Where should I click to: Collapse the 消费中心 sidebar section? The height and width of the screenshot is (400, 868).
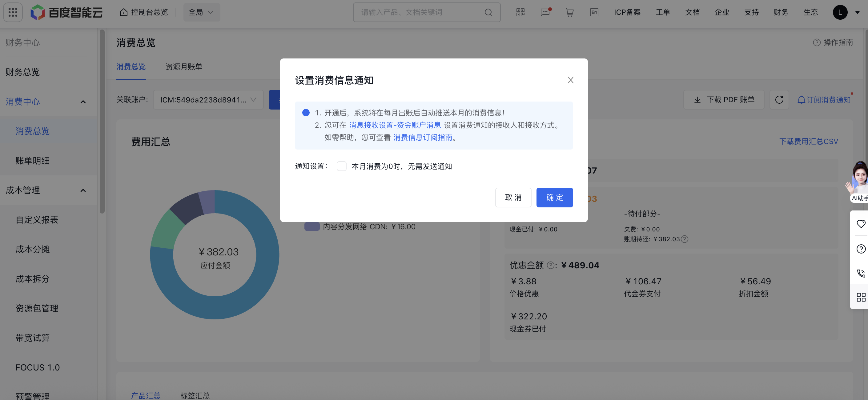point(83,102)
